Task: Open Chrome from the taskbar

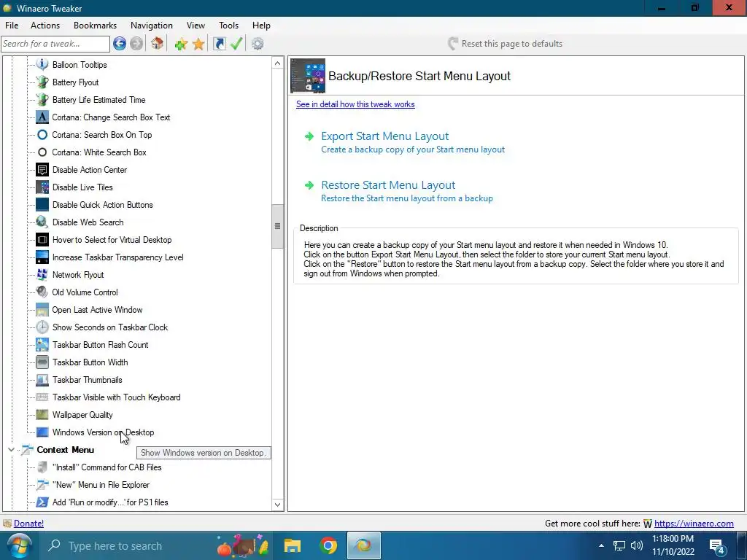Action: click(328, 545)
